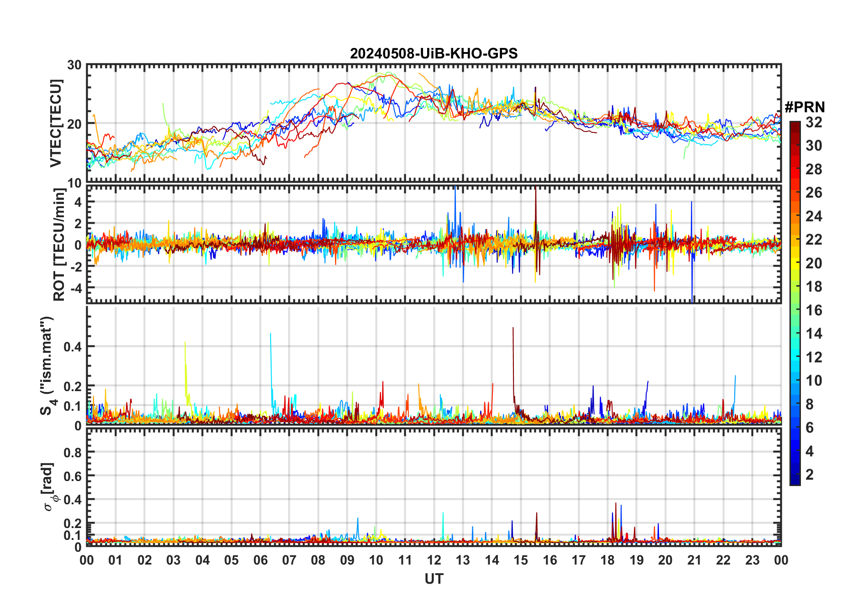Click UT x-axis hour label "21"
The width and height of the screenshot is (868, 607).
point(694,560)
